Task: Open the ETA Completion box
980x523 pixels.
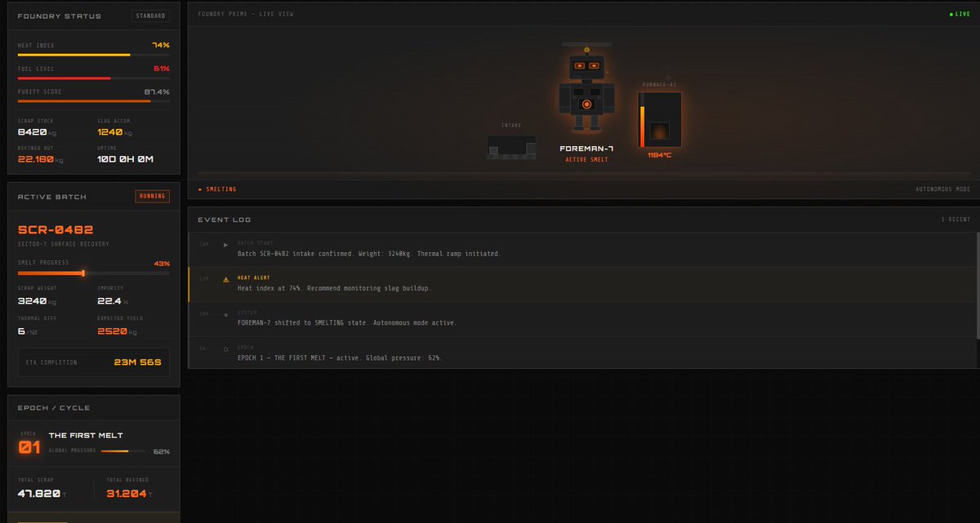Action: coord(93,362)
